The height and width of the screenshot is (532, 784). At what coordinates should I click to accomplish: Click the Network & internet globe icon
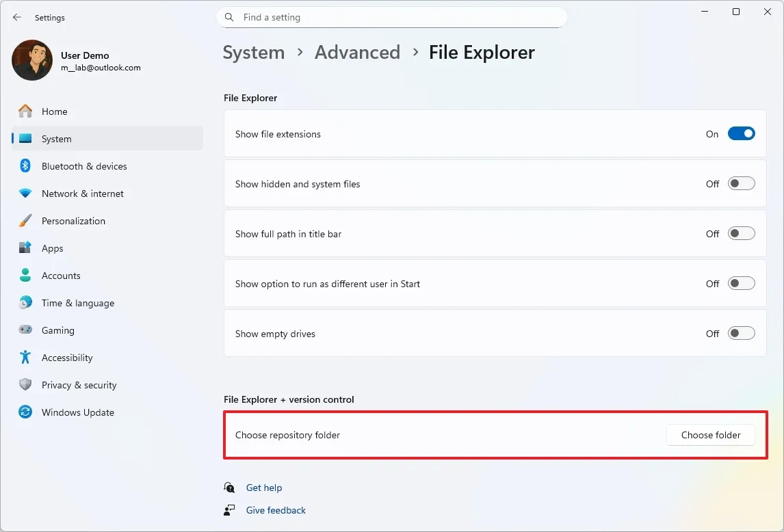pos(25,194)
